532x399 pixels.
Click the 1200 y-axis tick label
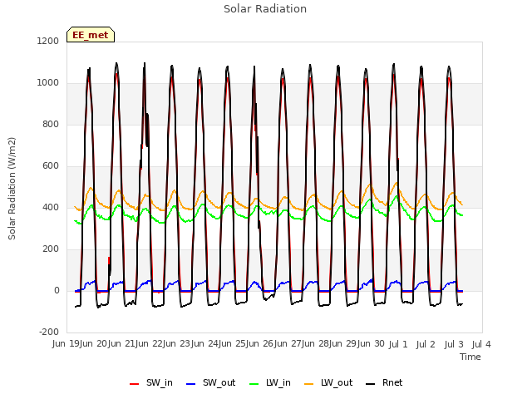click(48, 41)
